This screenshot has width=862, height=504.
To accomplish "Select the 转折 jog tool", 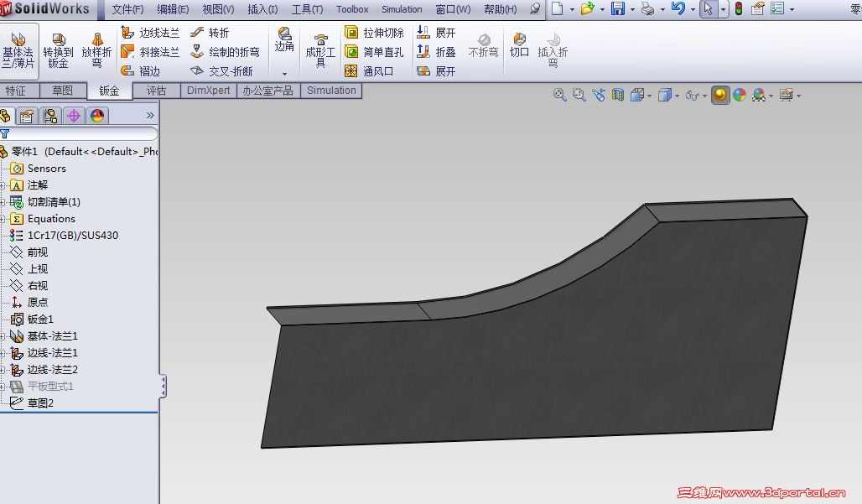I will [x=210, y=33].
